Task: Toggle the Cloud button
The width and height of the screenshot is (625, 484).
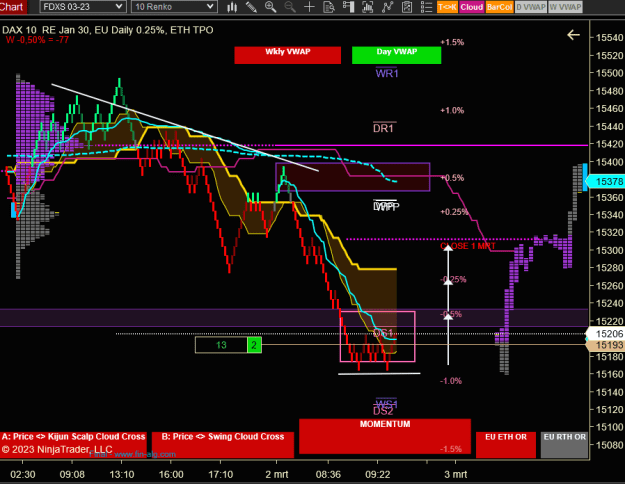Action: click(472, 7)
